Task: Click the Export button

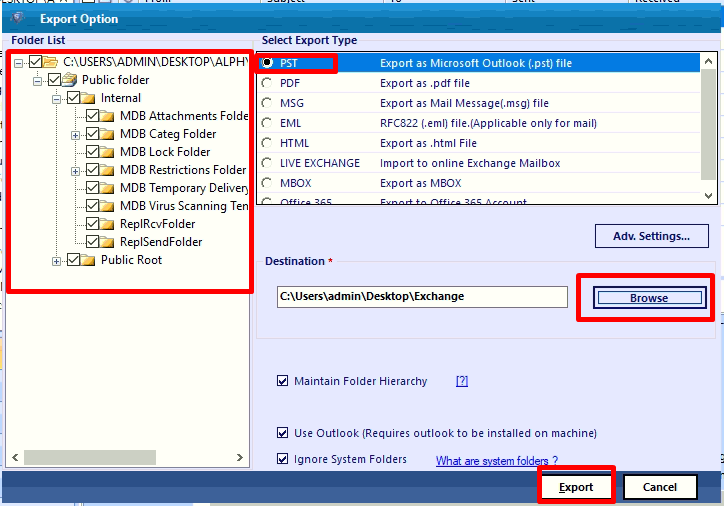Action: 576,487
